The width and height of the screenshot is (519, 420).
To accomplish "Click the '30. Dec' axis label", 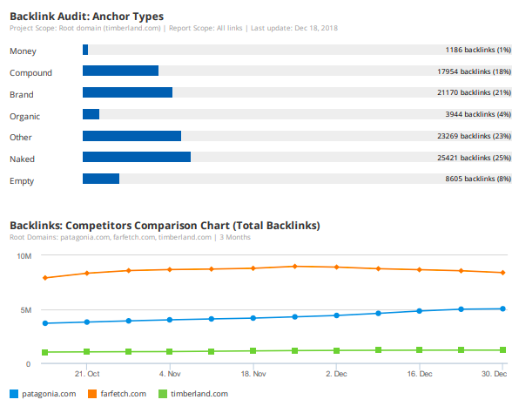I will pos(494,374).
